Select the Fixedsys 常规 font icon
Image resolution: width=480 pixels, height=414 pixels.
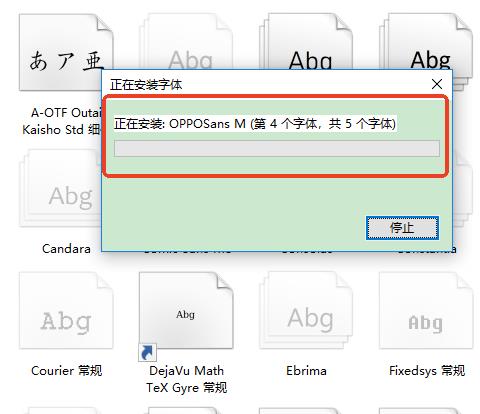[426, 310]
